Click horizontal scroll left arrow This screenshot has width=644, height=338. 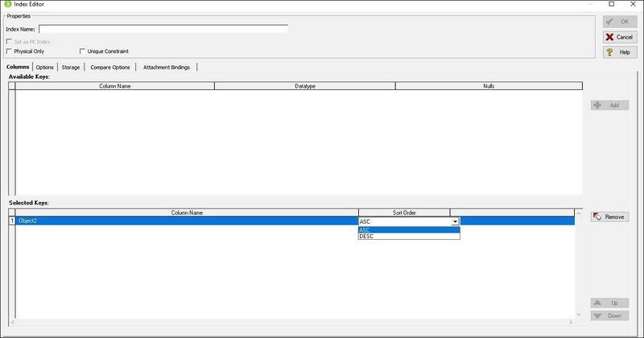pos(13,323)
